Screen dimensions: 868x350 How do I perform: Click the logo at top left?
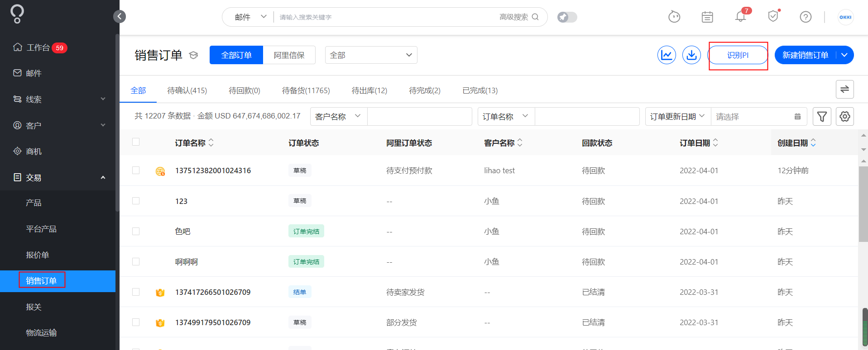(x=17, y=14)
